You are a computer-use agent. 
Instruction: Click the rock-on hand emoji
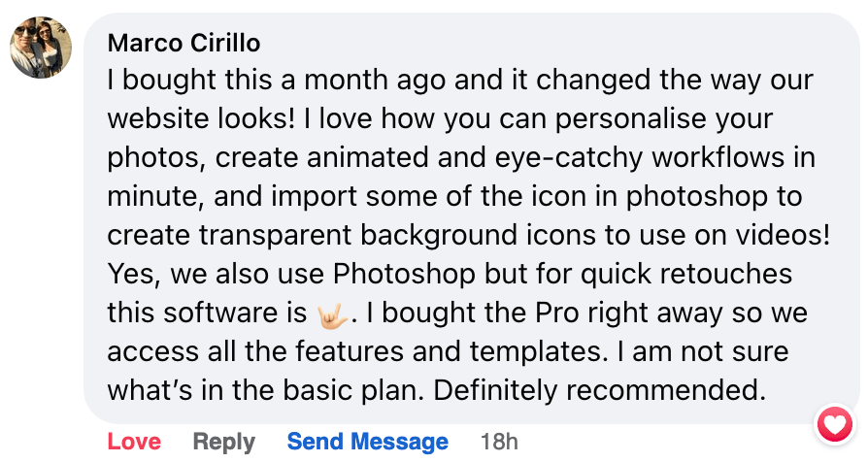[330, 313]
